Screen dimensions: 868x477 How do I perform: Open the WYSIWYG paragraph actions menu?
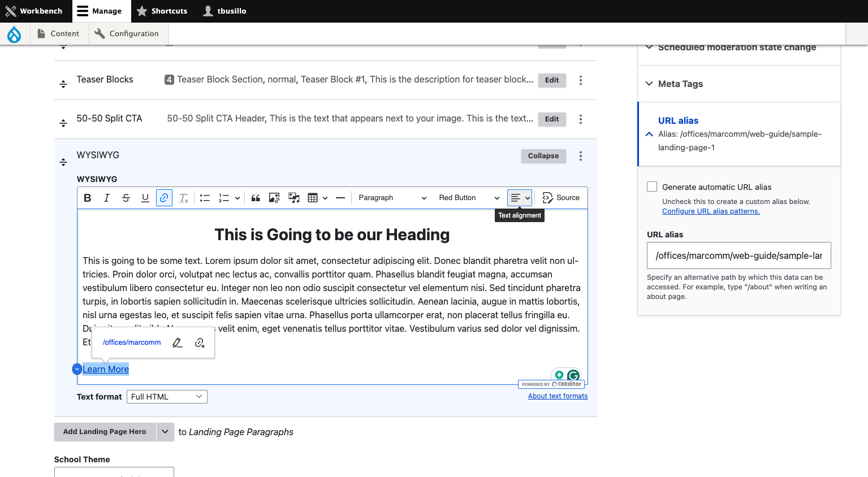click(x=581, y=156)
